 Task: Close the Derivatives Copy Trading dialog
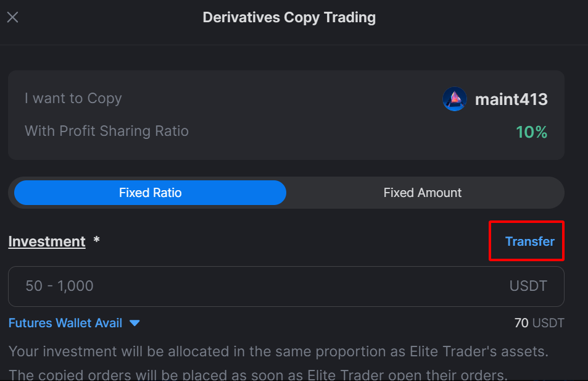(x=13, y=17)
